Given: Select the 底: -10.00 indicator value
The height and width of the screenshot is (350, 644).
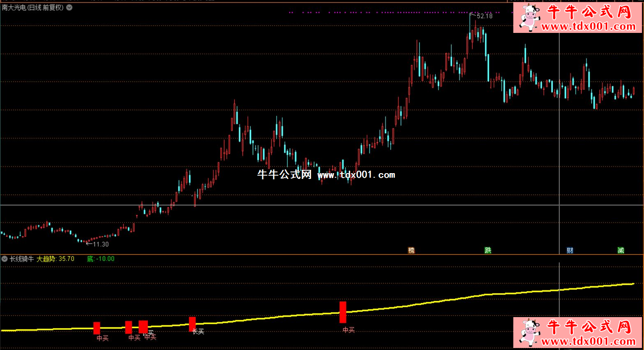Looking at the screenshot, I should (101, 259).
